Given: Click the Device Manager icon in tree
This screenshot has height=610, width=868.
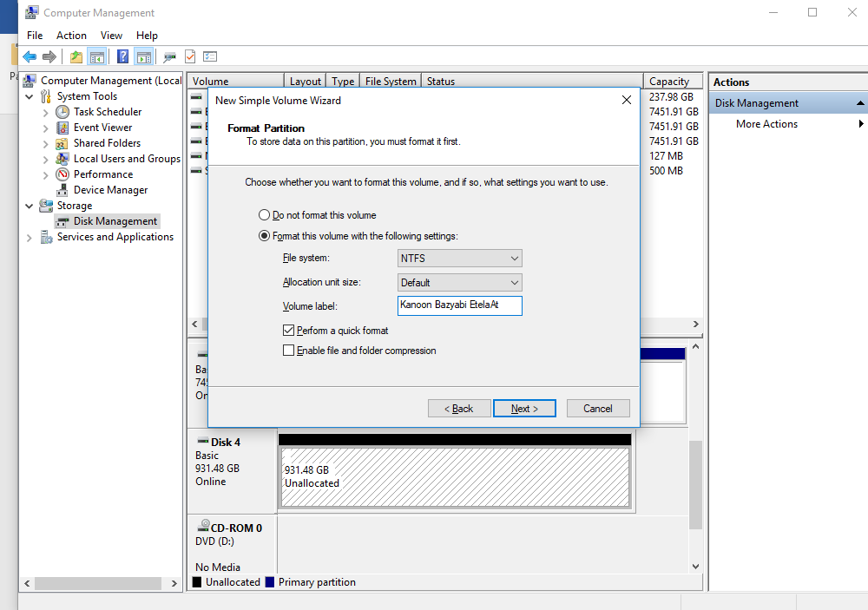Looking at the screenshot, I should pos(62,190).
